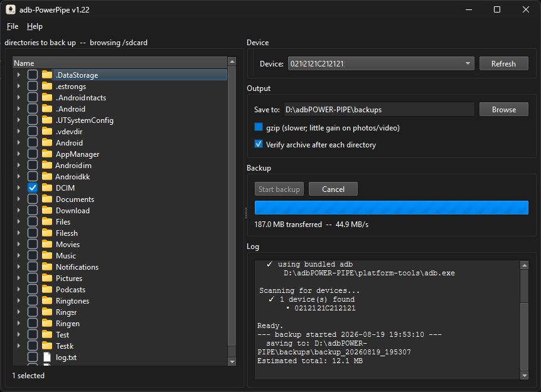Click the Testk folder icon
This screenshot has height=392, width=541.
[47, 346]
